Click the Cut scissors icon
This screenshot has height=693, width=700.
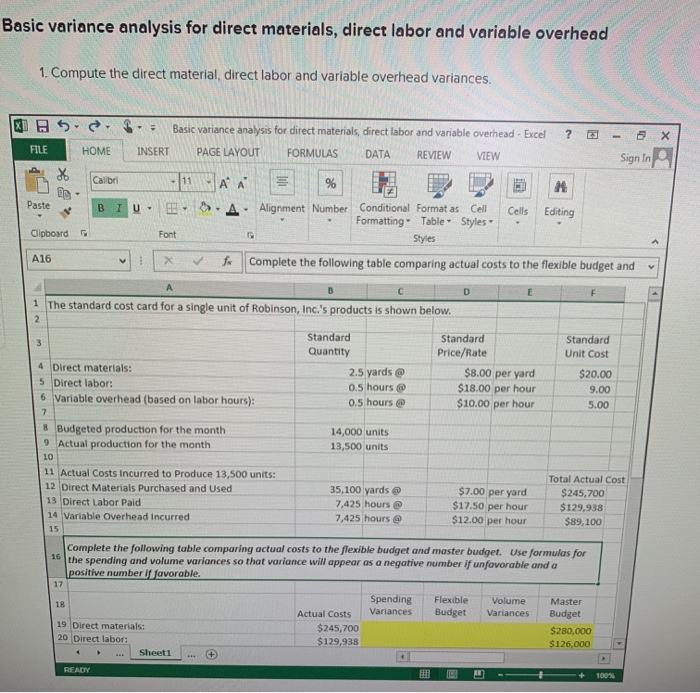(63, 175)
